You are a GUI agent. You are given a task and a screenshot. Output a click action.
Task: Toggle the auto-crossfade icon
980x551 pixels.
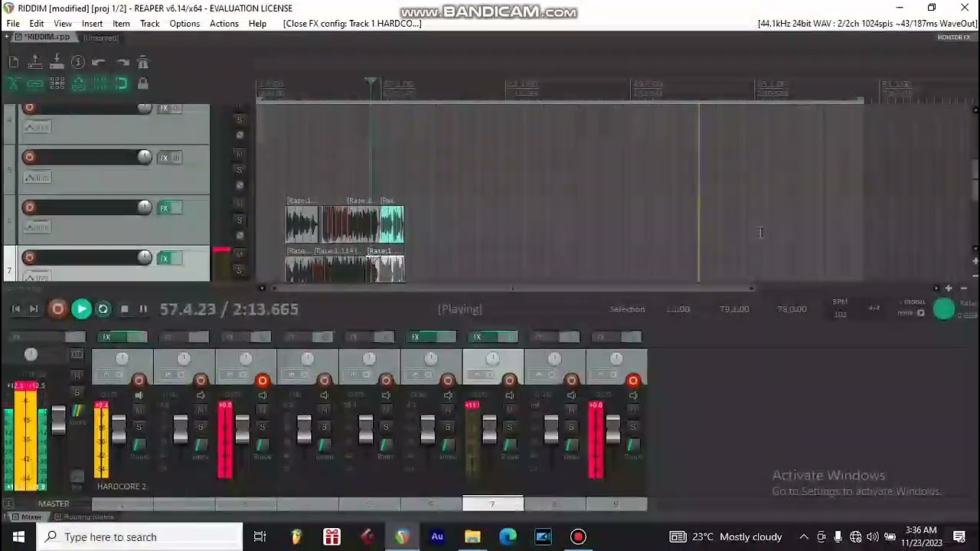point(14,84)
